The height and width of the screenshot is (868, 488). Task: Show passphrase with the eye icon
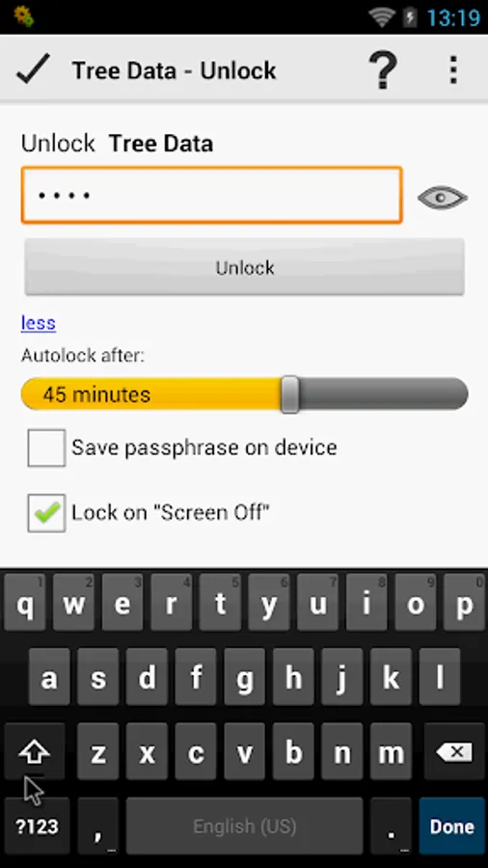442,198
